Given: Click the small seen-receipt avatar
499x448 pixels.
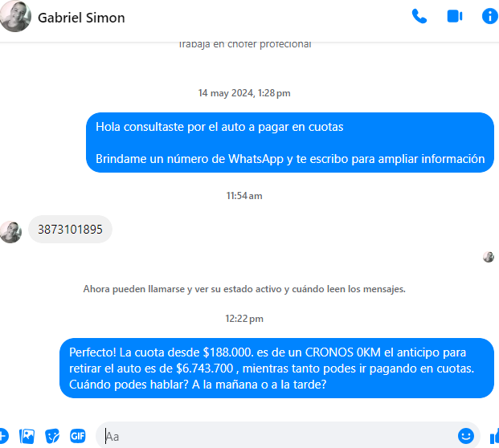Looking at the screenshot, I should 489,257.
